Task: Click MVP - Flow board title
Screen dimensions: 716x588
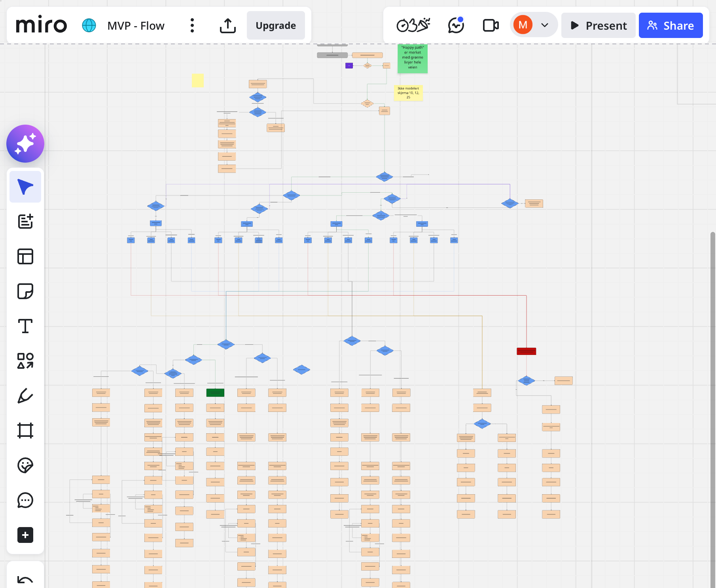Action: coord(136,26)
